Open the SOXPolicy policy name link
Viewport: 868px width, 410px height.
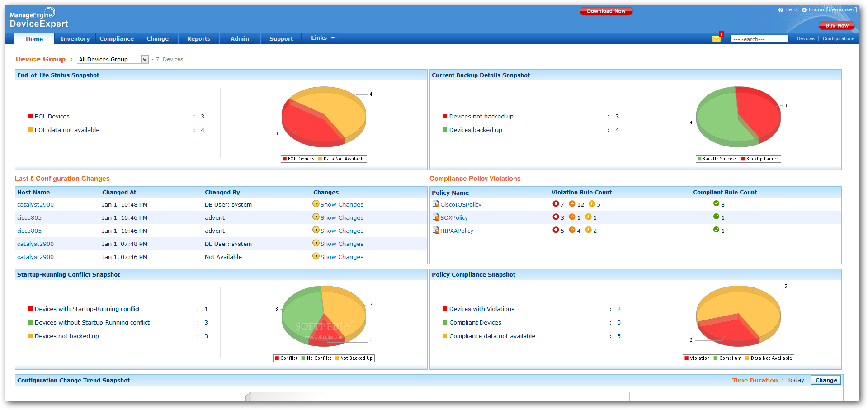454,218
